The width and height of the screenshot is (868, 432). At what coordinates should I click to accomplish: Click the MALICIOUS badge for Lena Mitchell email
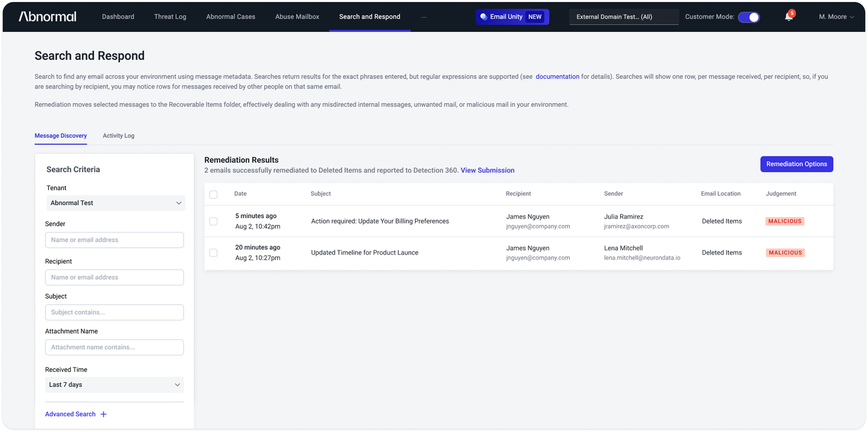point(785,253)
